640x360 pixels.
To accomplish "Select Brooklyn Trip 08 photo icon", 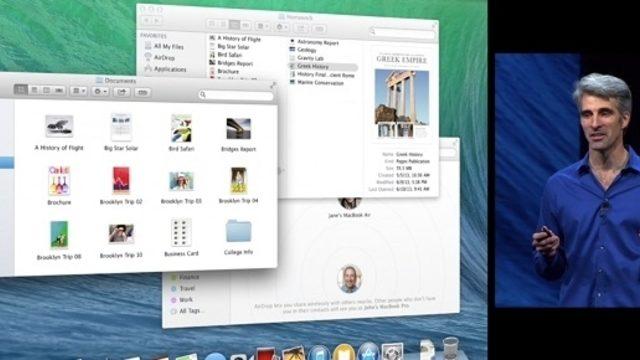I will click(x=59, y=235).
